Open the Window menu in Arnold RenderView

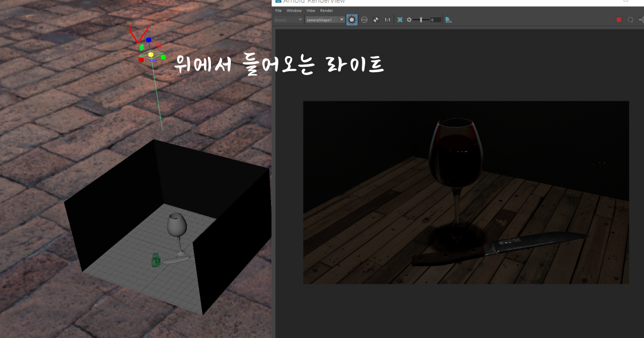coord(294,11)
